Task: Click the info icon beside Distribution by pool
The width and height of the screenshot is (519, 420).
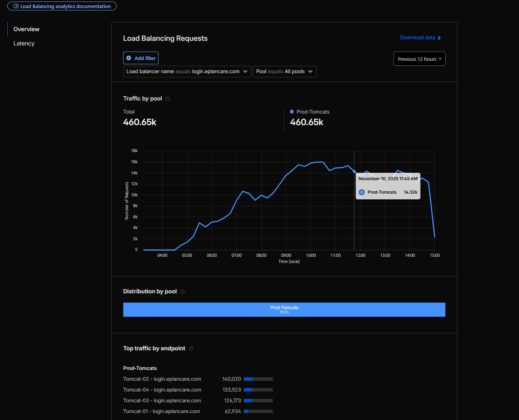Action: coord(183,292)
